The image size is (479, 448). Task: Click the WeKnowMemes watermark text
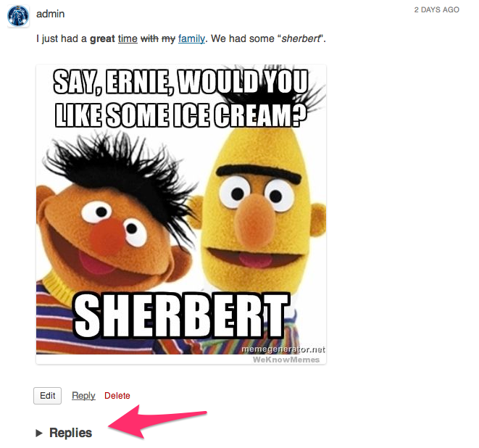pyautogui.click(x=286, y=360)
